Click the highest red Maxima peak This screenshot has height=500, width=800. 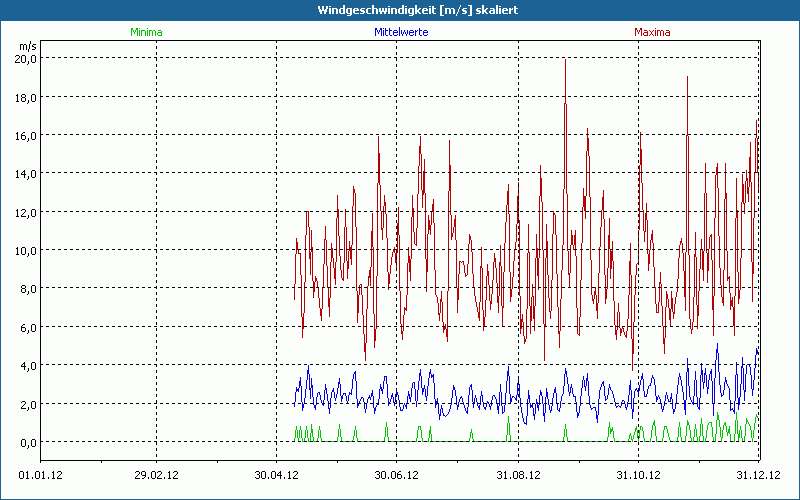[566, 60]
